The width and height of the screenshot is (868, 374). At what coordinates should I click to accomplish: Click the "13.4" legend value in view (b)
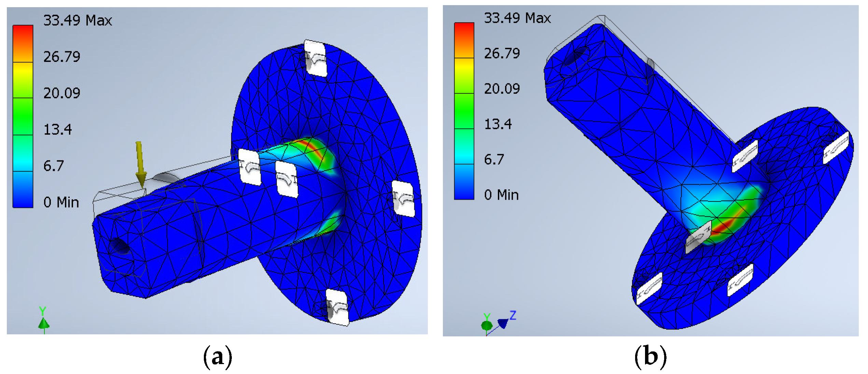point(498,124)
